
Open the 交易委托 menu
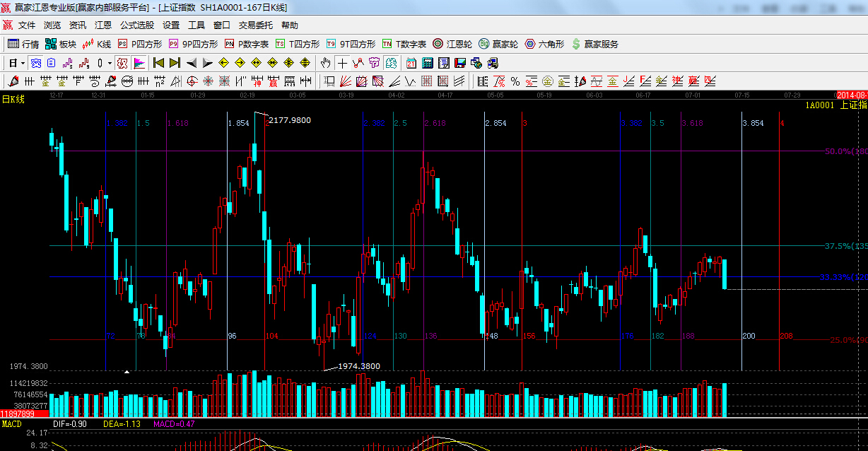pos(255,25)
